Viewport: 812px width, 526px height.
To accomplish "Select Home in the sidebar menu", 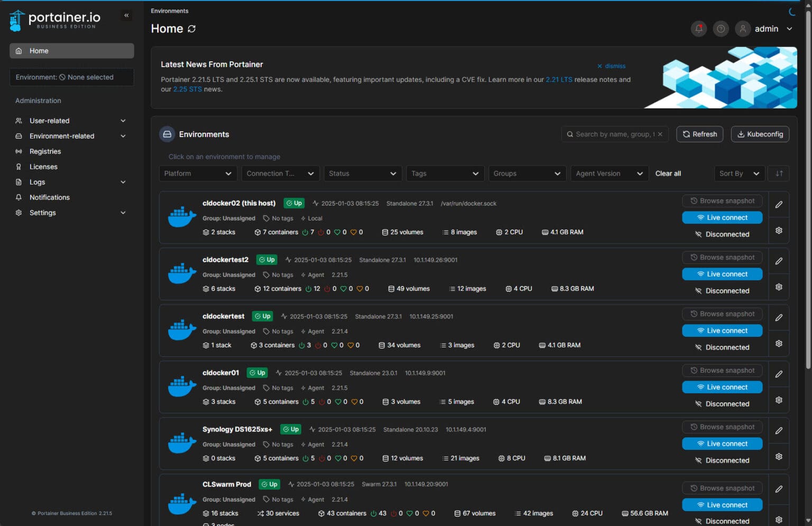I will (39, 51).
